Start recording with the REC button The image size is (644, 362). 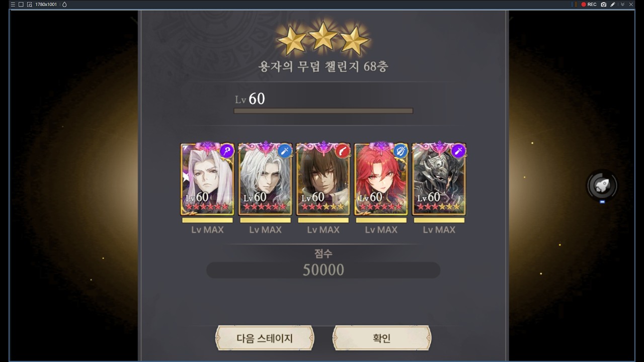589,4
